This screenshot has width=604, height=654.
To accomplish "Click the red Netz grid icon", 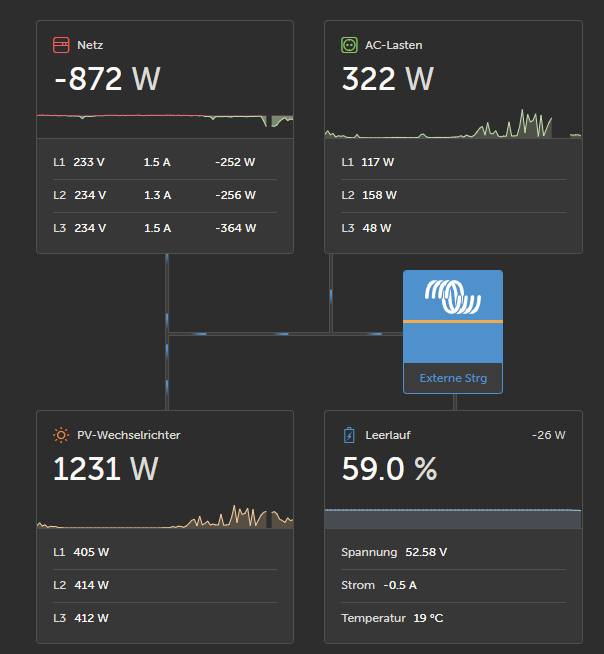I will pos(61,45).
